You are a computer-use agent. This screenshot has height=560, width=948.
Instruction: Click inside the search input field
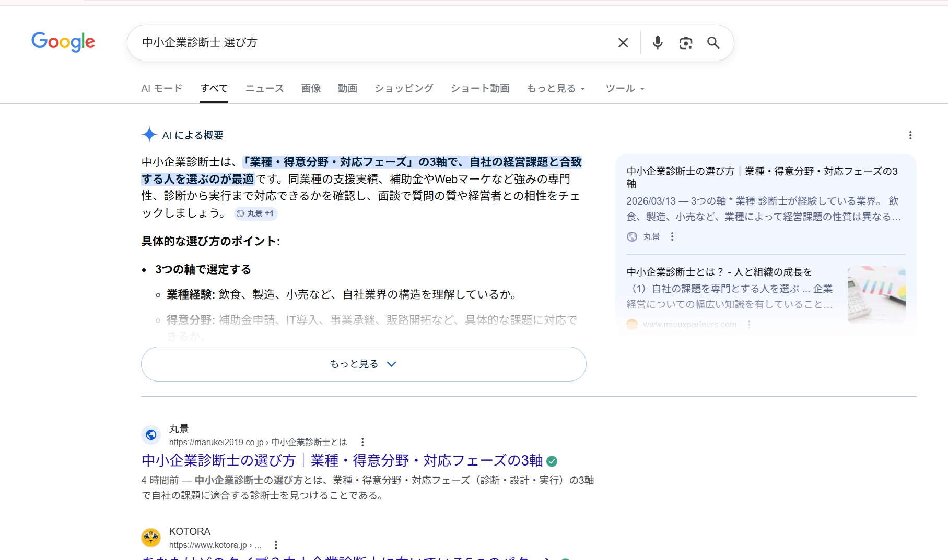coord(366,42)
